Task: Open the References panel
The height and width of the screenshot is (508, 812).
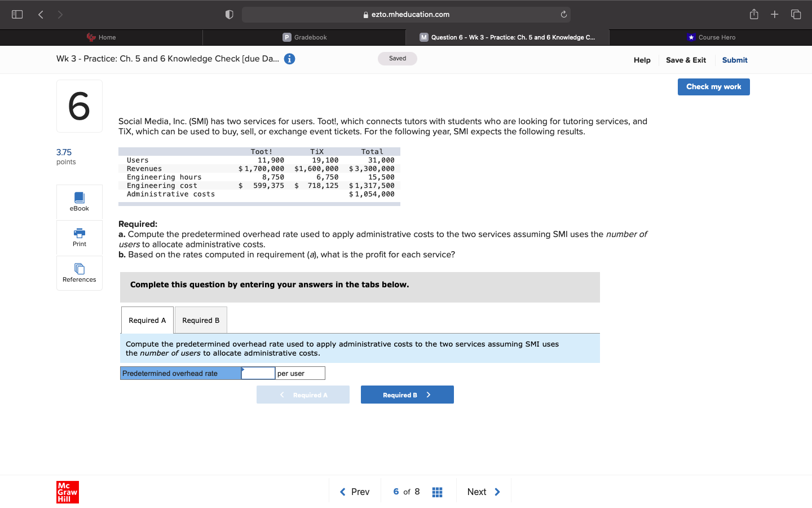Action: pos(80,273)
